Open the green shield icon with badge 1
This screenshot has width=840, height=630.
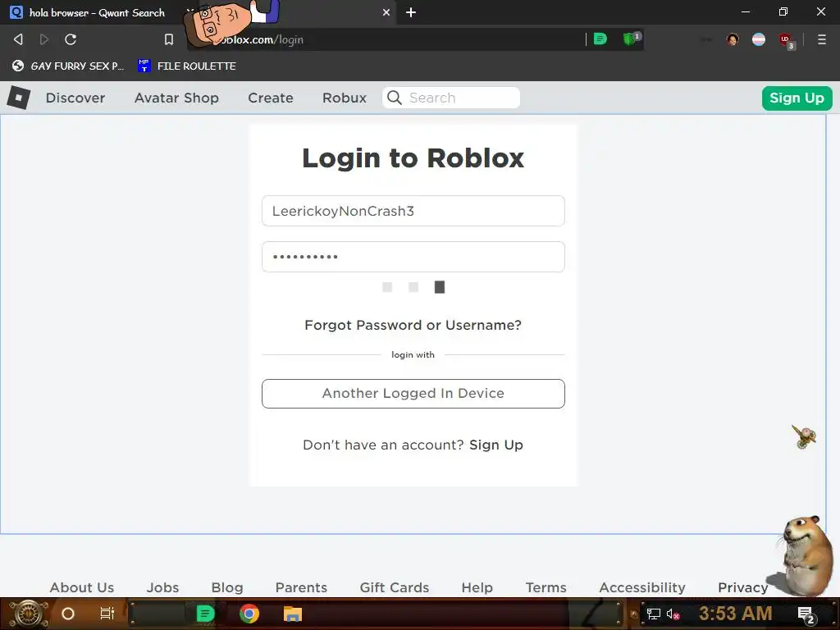click(x=631, y=39)
